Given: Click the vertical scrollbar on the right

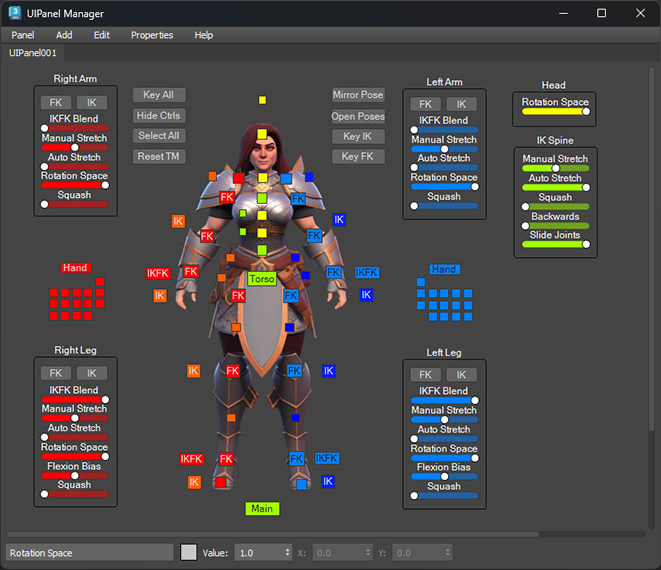Looking at the screenshot, I should coord(652,249).
